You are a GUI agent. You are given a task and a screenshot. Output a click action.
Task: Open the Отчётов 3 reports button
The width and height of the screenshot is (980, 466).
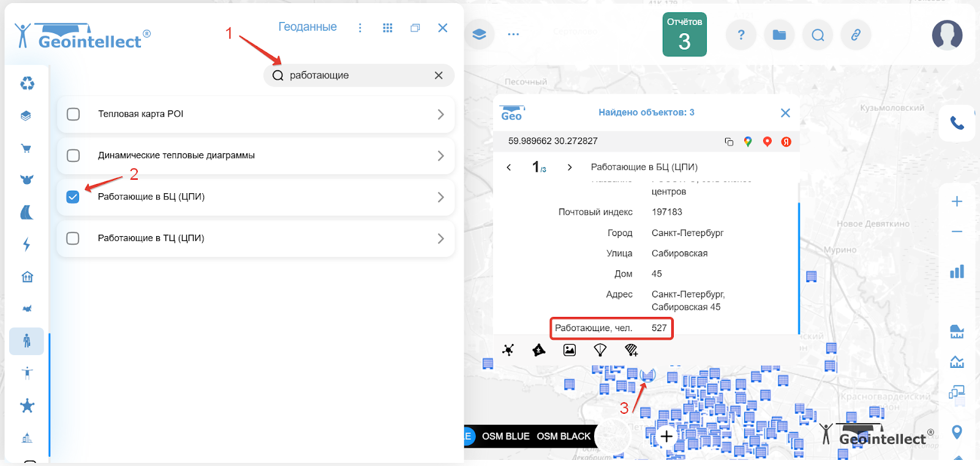point(684,35)
